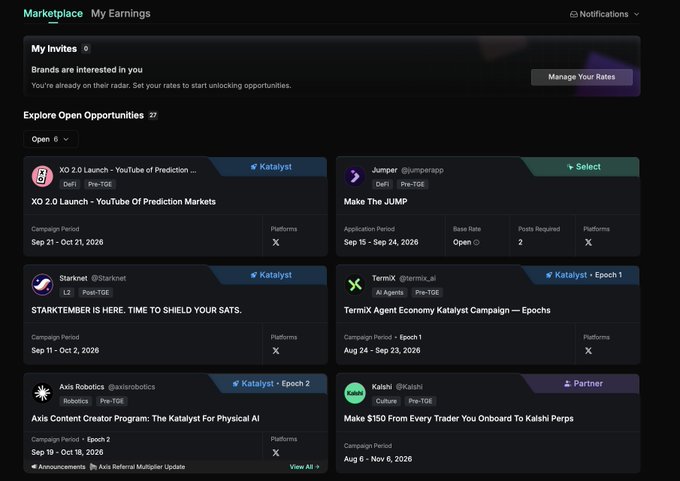This screenshot has width=680, height=481.
Task: Click the Manage Your Rates button
Action: 582,77
